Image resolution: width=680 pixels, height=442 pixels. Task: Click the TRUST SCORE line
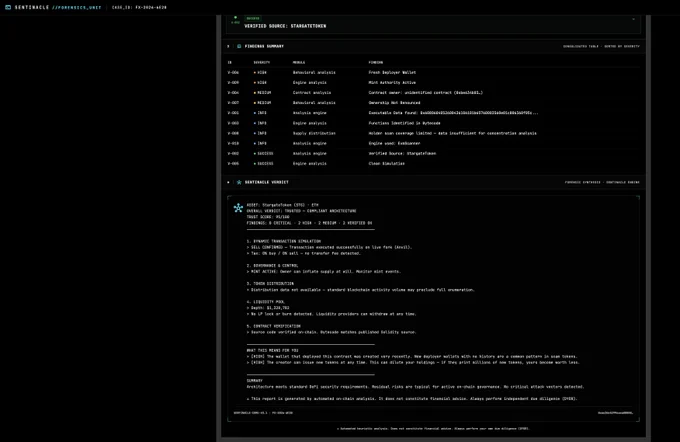pos(268,217)
